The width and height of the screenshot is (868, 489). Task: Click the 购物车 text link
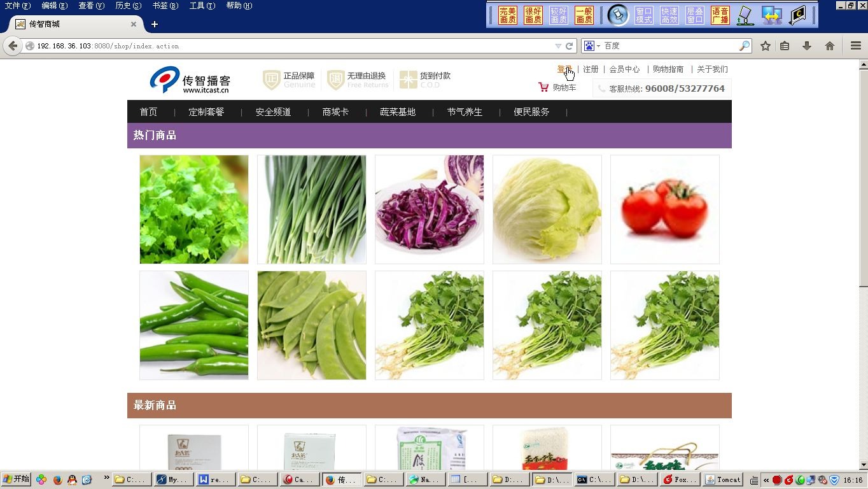[x=564, y=87]
